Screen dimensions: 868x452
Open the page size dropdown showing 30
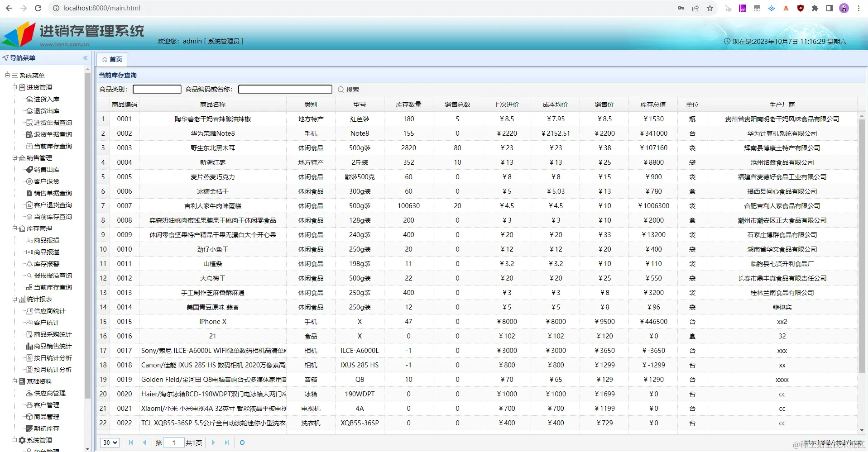click(x=110, y=442)
